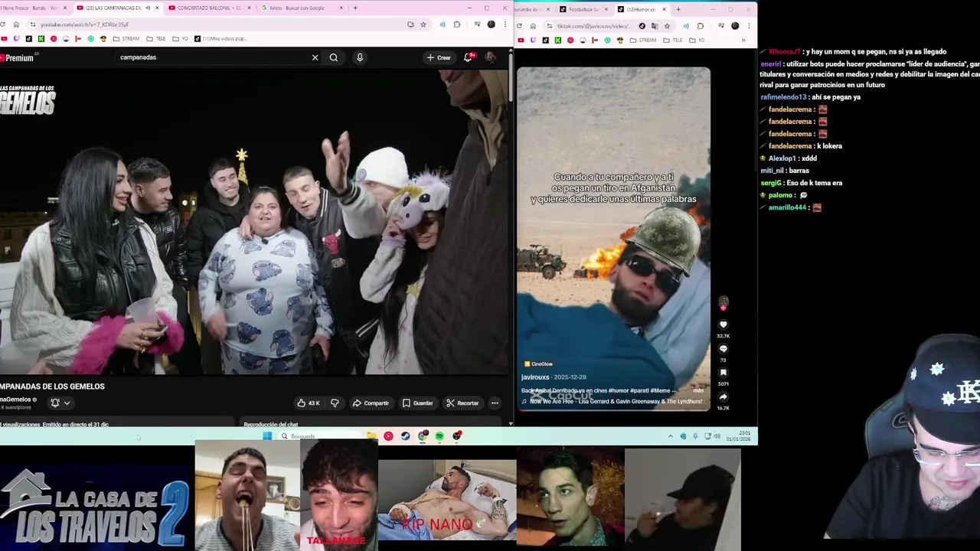The height and width of the screenshot is (551, 980).
Task: Open the STREAM bookmarks folder in YouTube window
Action: point(127,38)
